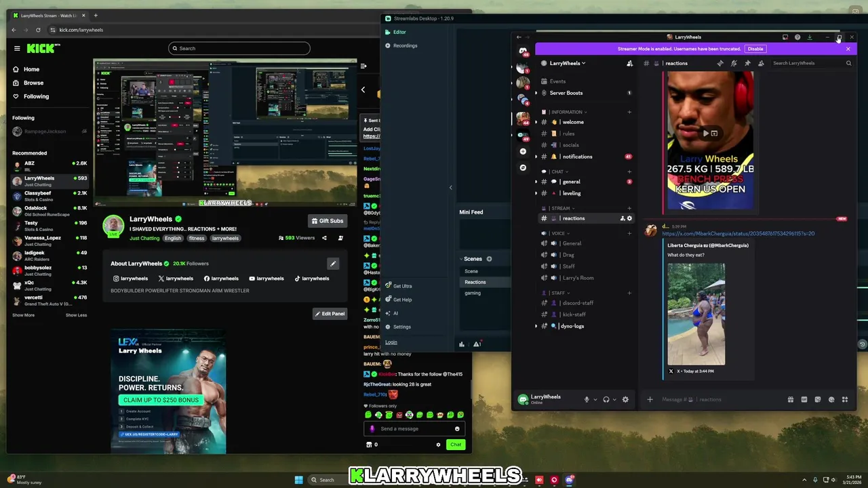
Task: Collapse the Streamlabs Scenes panel chevron
Action: click(461, 259)
